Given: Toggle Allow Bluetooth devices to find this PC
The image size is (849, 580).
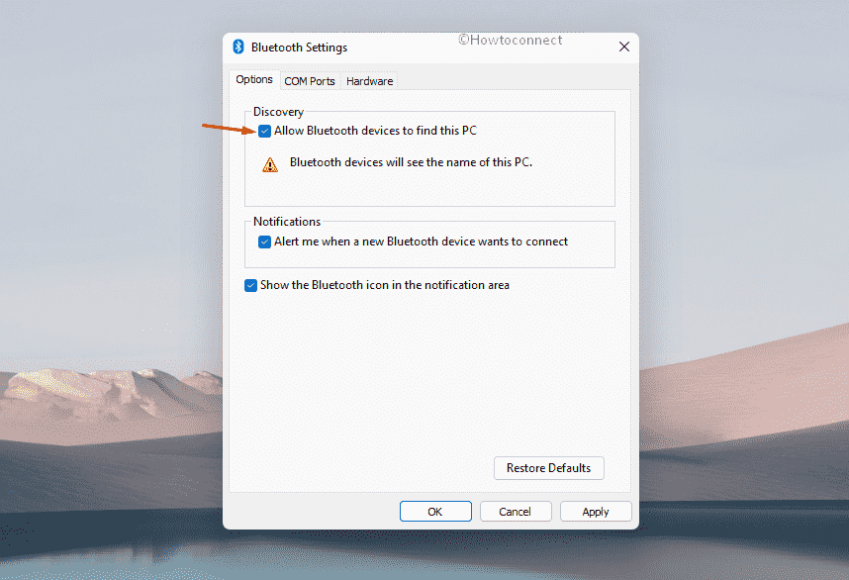Looking at the screenshot, I should point(265,131).
